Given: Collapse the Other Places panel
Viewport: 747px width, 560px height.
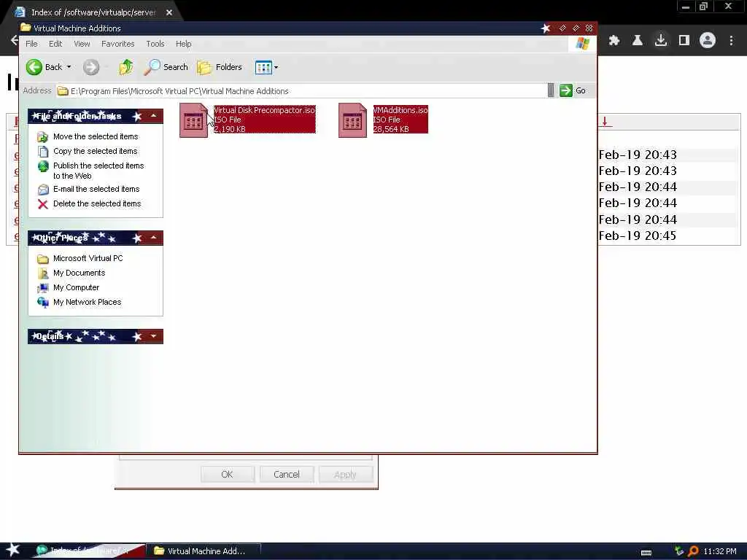Looking at the screenshot, I should tap(153, 237).
